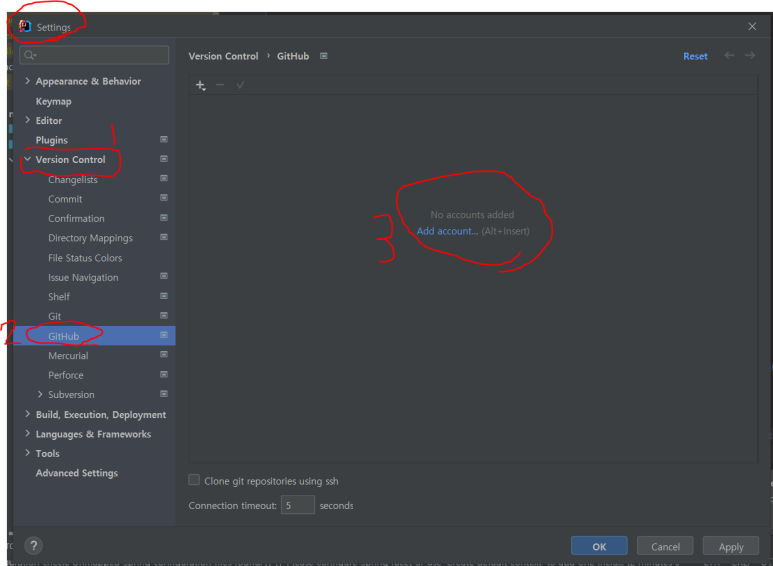
Task: Click the forward arrow navigation icon
Action: [x=750, y=55]
